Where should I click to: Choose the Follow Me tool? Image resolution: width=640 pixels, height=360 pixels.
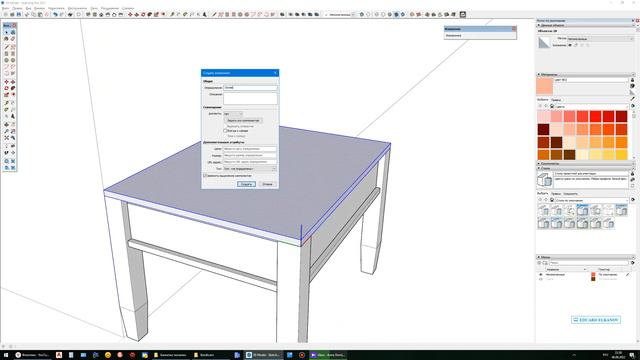point(13,88)
